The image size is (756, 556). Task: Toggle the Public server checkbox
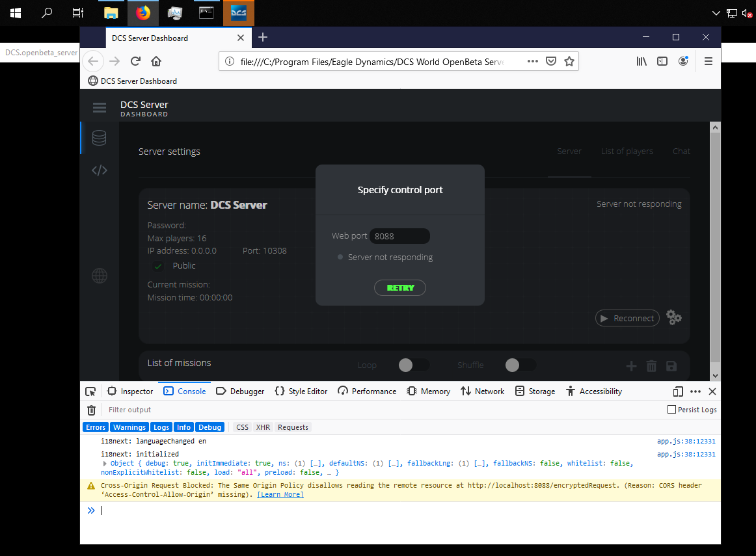[157, 266]
